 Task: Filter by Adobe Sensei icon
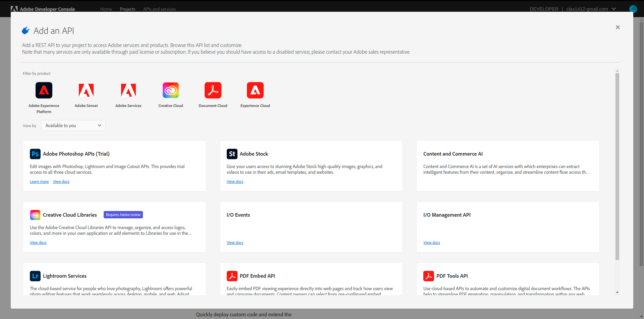pyautogui.click(x=86, y=90)
